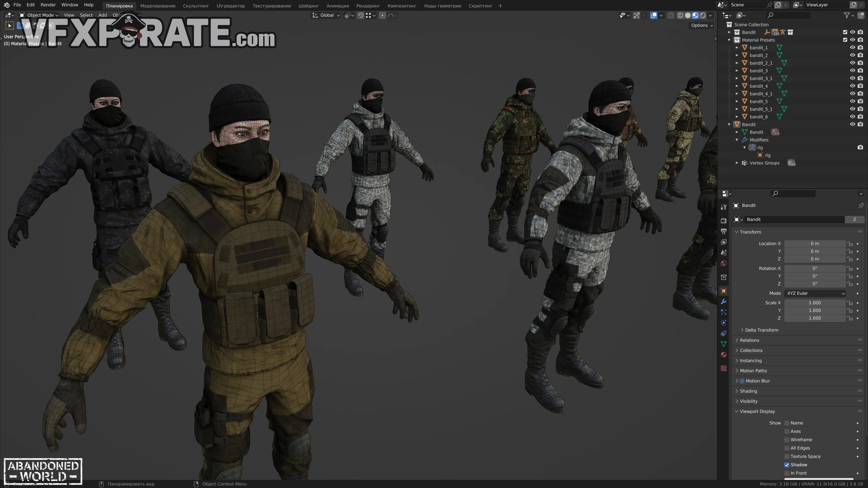Open the World properties tab
This screenshot has width=868, height=488.
(723, 263)
